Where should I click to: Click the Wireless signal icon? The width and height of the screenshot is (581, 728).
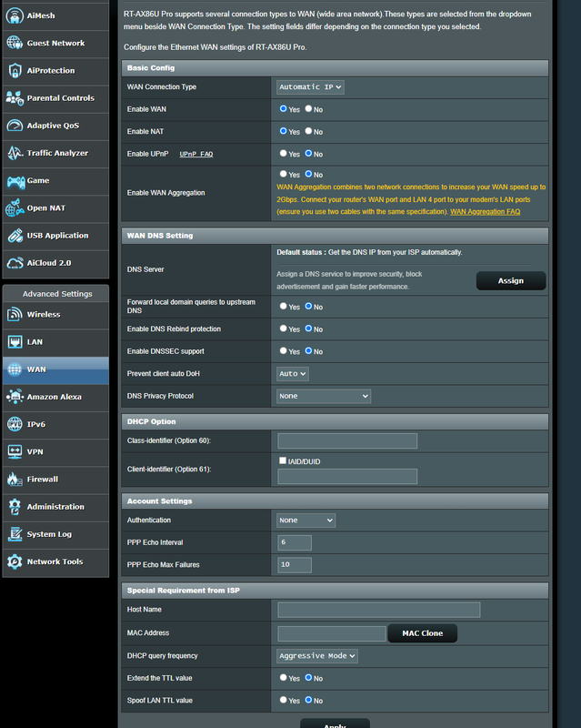pos(15,314)
